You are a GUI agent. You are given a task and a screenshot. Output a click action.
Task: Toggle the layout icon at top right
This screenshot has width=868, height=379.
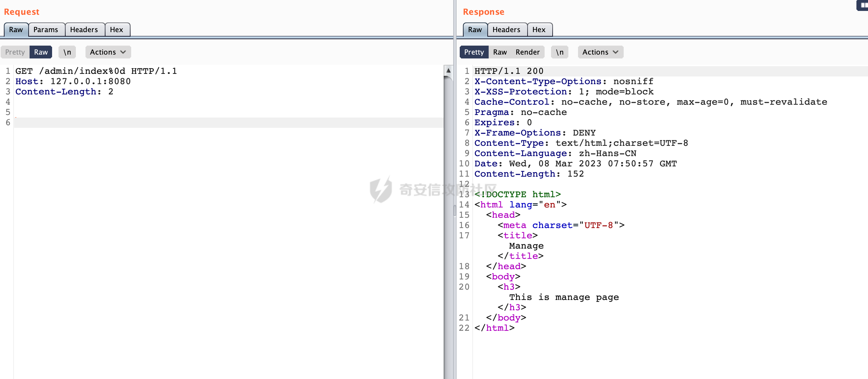[x=863, y=5]
